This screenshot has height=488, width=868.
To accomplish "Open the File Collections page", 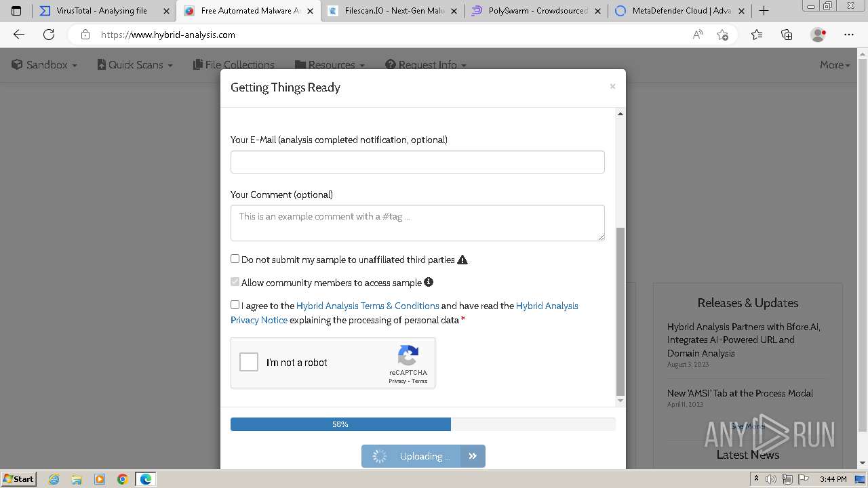I will pos(234,65).
